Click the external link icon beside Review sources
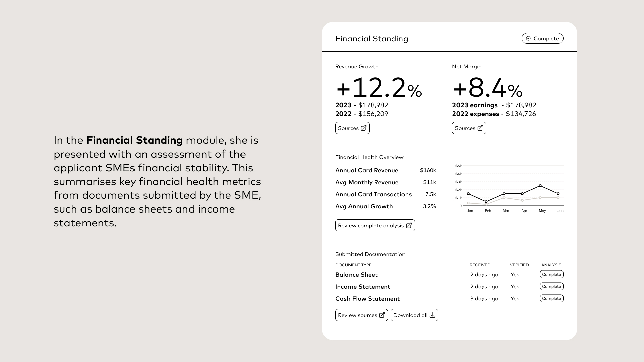 click(x=382, y=315)
